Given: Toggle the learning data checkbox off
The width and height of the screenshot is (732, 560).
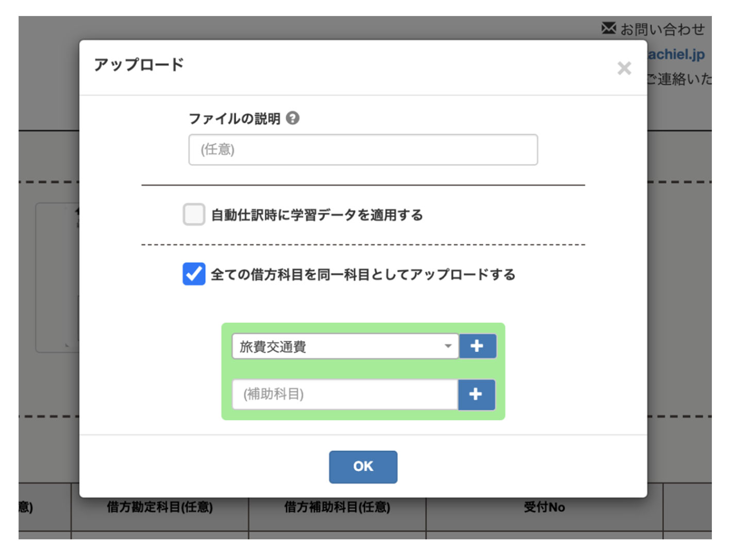Looking at the screenshot, I should (193, 215).
